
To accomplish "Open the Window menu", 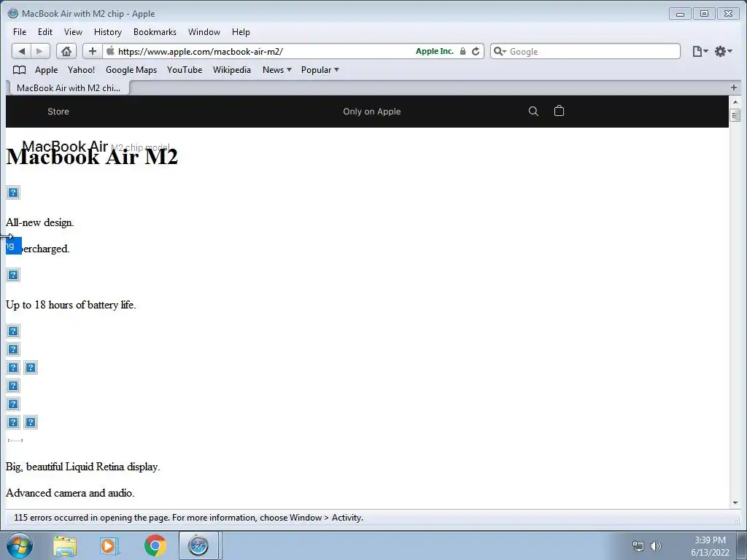I will click(x=204, y=32).
